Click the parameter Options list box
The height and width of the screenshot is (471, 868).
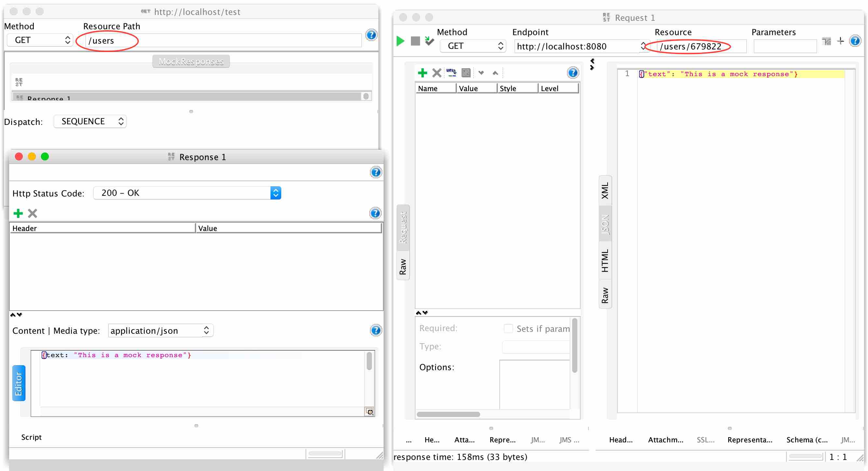click(534, 385)
